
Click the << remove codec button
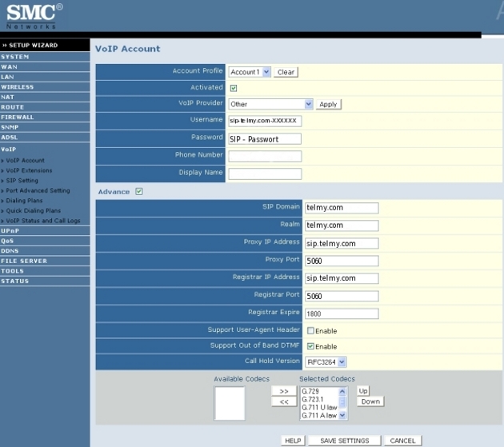click(x=284, y=401)
